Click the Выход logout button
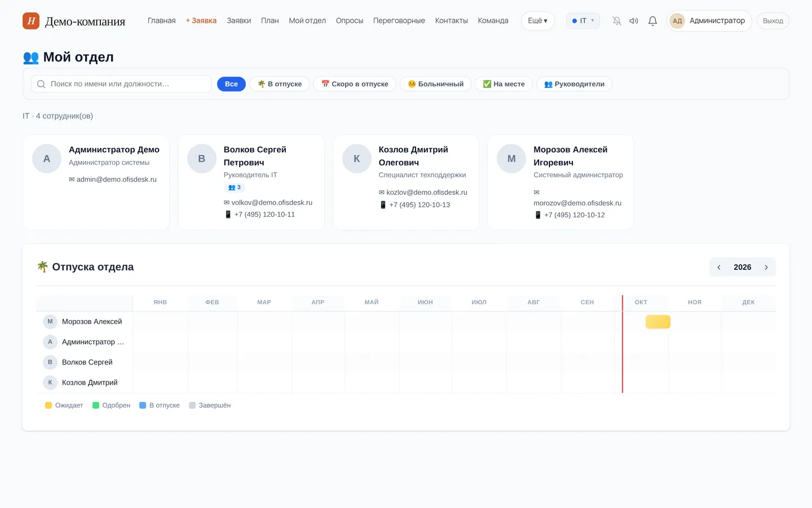812x508 pixels. 773,21
